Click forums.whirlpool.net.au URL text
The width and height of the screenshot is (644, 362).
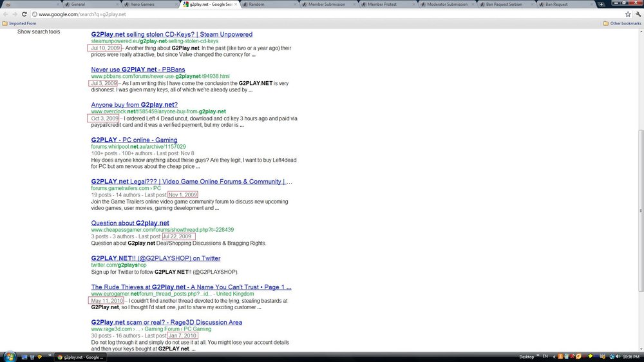pos(138,147)
